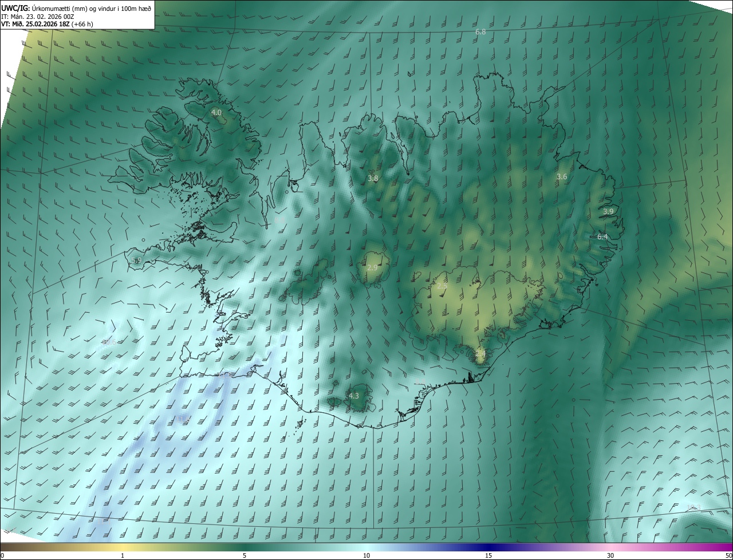Click the 4.3 value label on the southern glacier
The image size is (733, 560).
coord(354,396)
